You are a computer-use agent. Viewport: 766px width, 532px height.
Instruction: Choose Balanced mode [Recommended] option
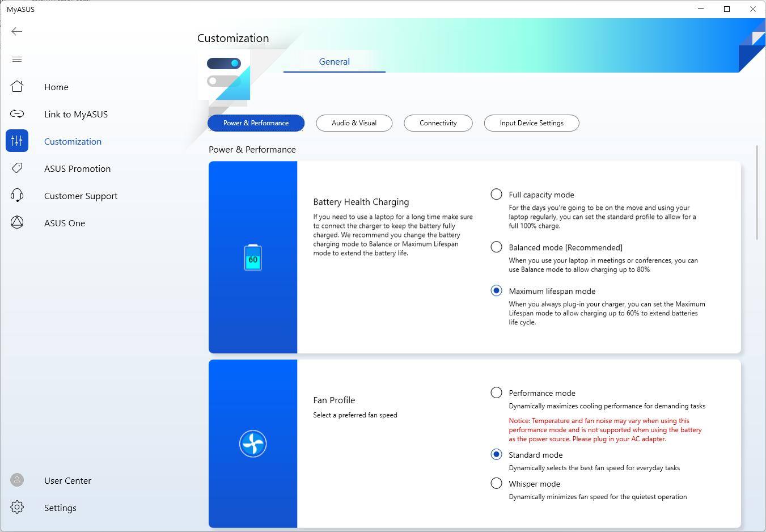point(496,247)
